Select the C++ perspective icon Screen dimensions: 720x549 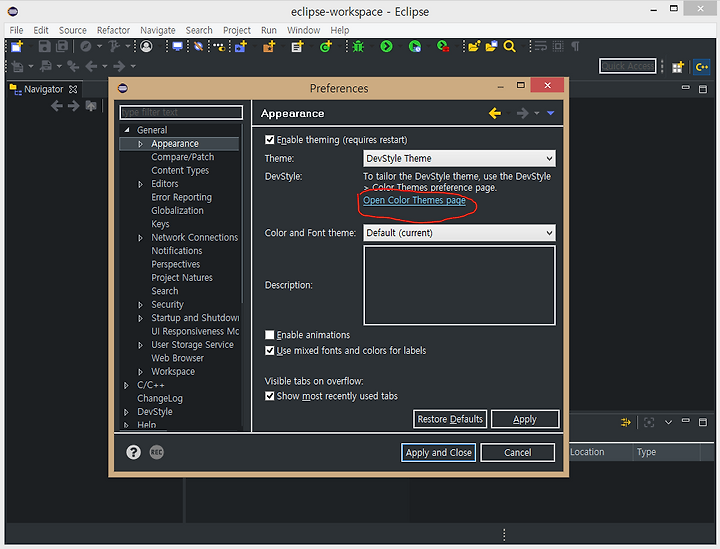coord(702,67)
